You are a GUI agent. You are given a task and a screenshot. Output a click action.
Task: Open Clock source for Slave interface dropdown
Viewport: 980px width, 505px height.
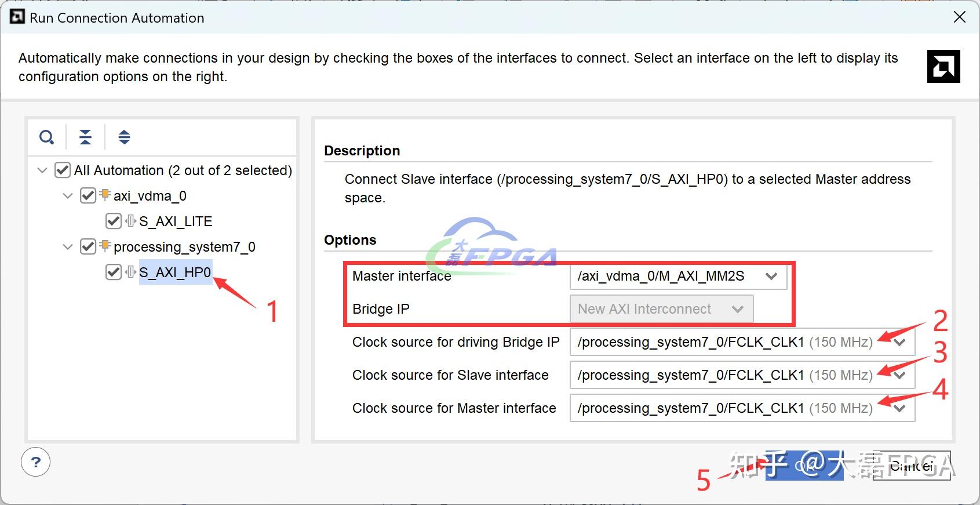click(742, 375)
